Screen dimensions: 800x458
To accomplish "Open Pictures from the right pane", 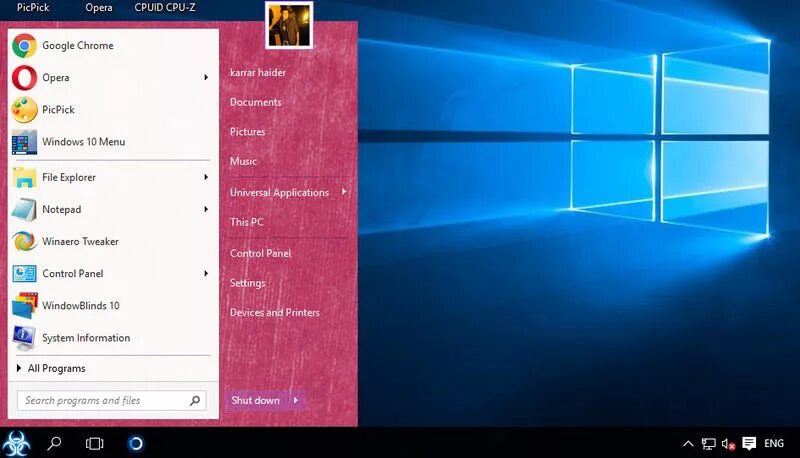I will click(247, 132).
